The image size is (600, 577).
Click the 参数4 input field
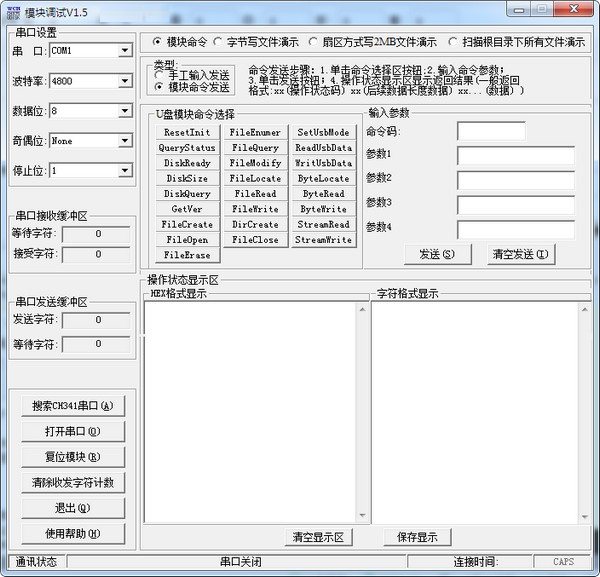[x=516, y=230]
